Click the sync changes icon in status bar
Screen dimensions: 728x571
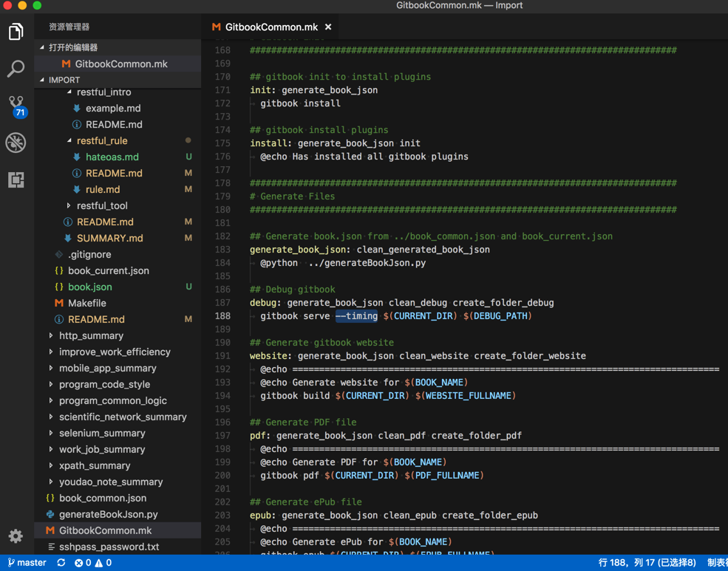pyautogui.click(x=61, y=563)
